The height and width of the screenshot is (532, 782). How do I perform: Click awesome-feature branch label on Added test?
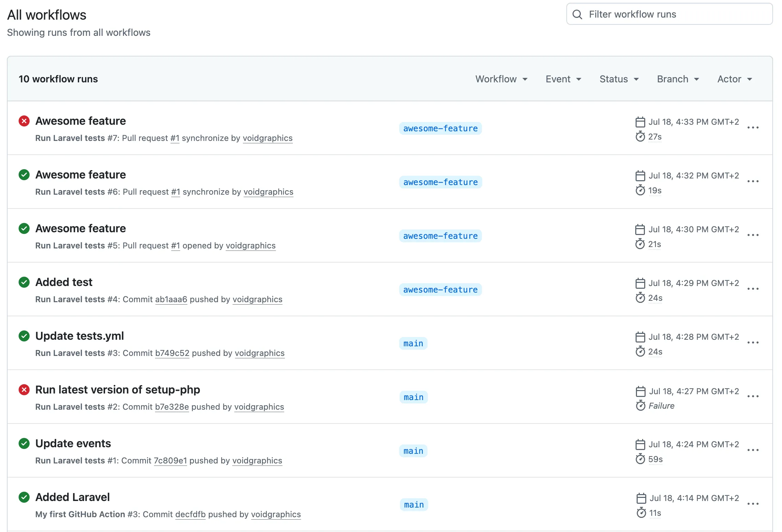(x=441, y=290)
